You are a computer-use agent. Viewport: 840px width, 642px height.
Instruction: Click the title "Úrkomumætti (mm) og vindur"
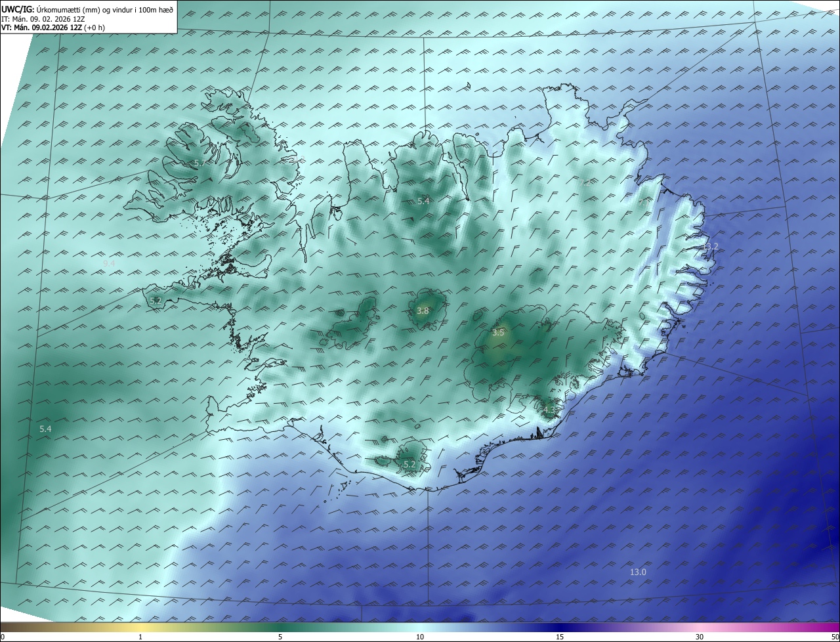(83, 9)
